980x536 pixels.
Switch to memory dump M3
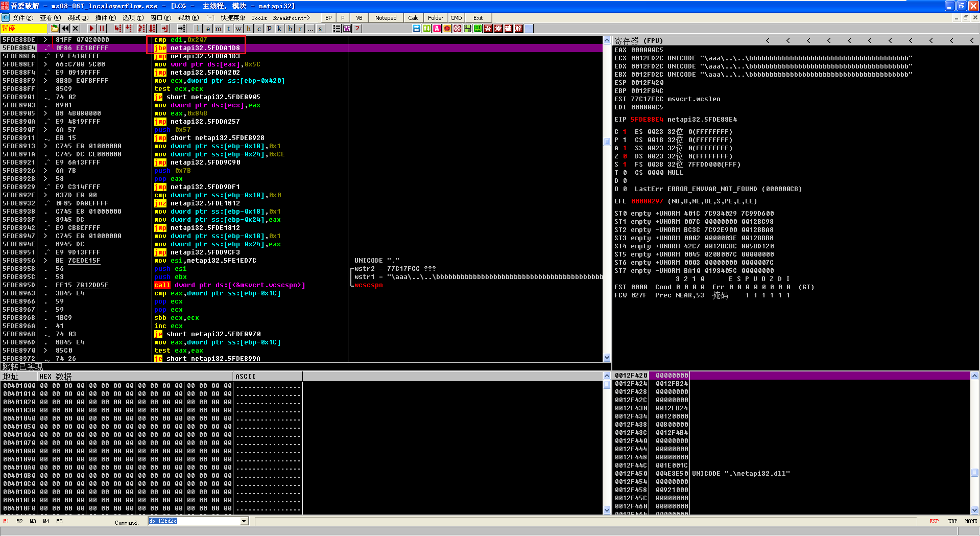(33, 521)
